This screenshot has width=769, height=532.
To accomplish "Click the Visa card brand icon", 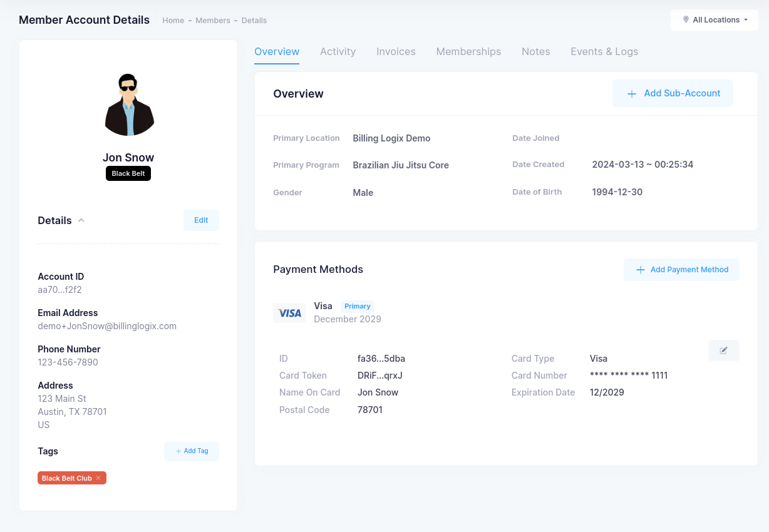I will pyautogui.click(x=289, y=312).
